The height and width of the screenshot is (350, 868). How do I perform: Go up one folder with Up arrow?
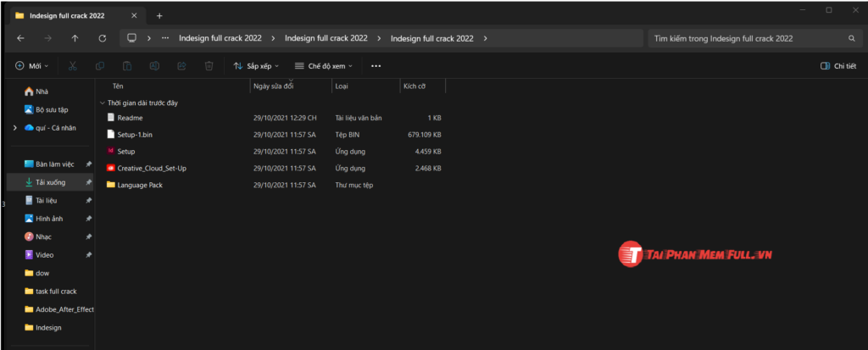75,38
